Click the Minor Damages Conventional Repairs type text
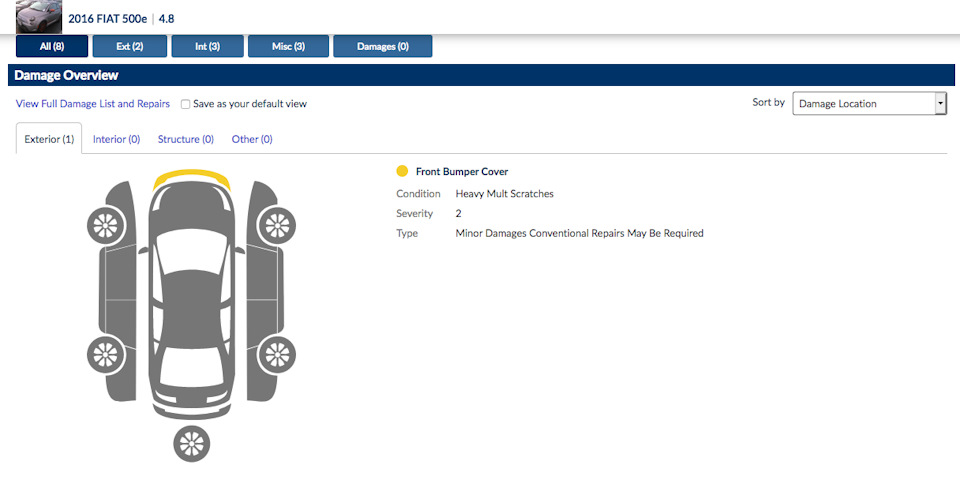This screenshot has height=480, width=960. click(x=579, y=233)
